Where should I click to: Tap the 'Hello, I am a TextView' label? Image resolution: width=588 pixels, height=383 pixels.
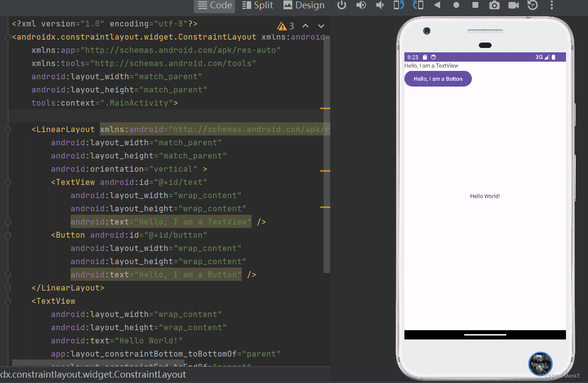tap(431, 66)
